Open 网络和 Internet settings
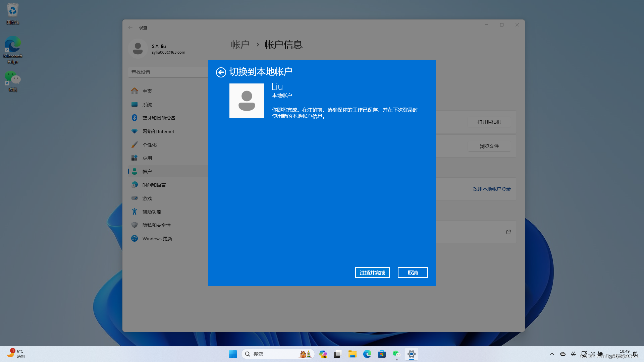The height and width of the screenshot is (362, 644). pyautogui.click(x=158, y=131)
